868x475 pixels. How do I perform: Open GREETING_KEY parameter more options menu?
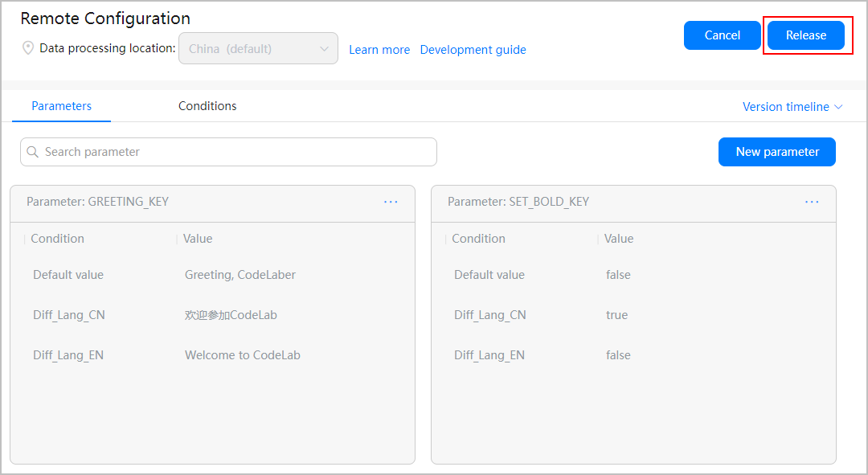(391, 202)
